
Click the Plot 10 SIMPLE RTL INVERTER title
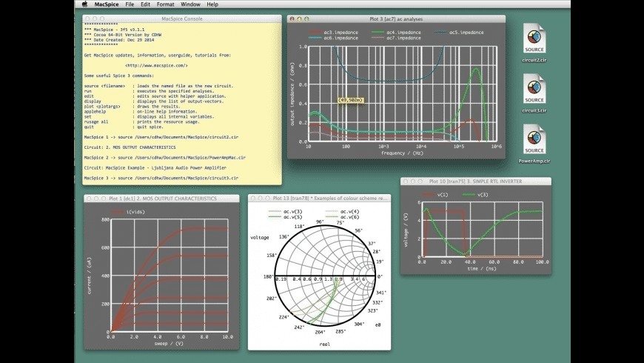pyautogui.click(x=476, y=181)
